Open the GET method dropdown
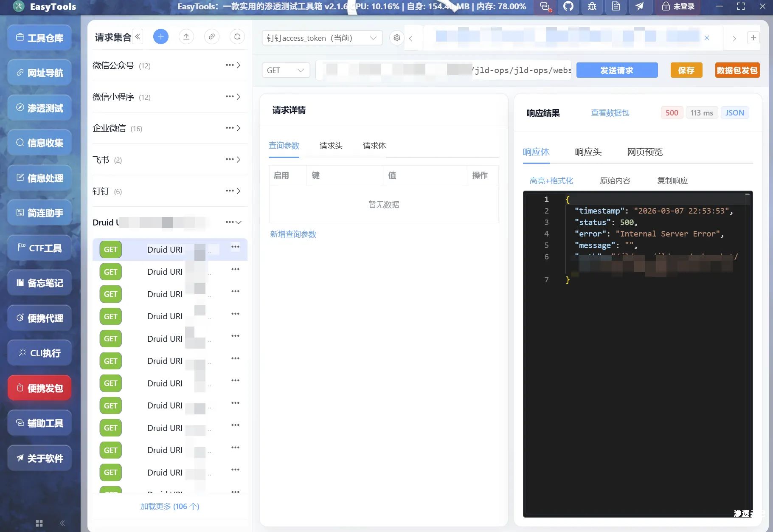Viewport: 773px width, 532px height. (x=285, y=70)
